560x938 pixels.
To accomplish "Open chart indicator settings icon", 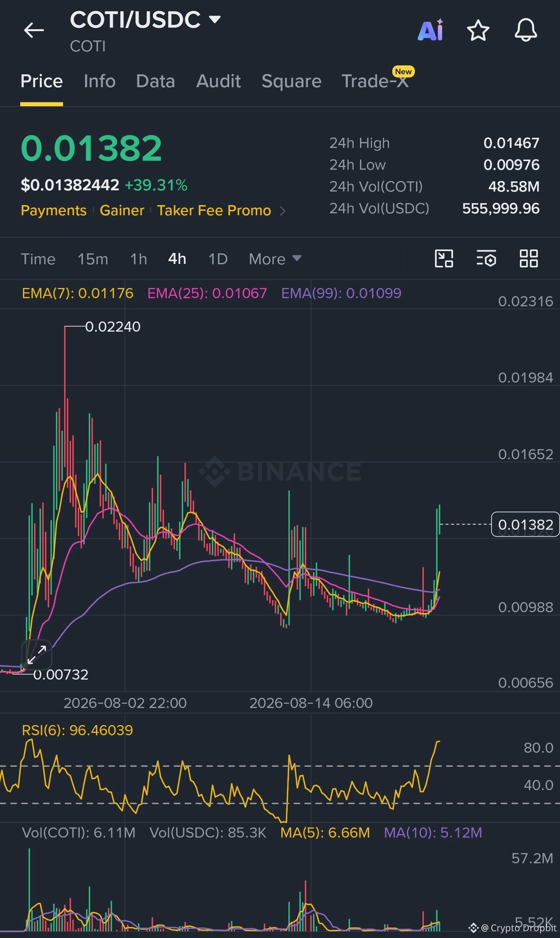I will (486, 258).
